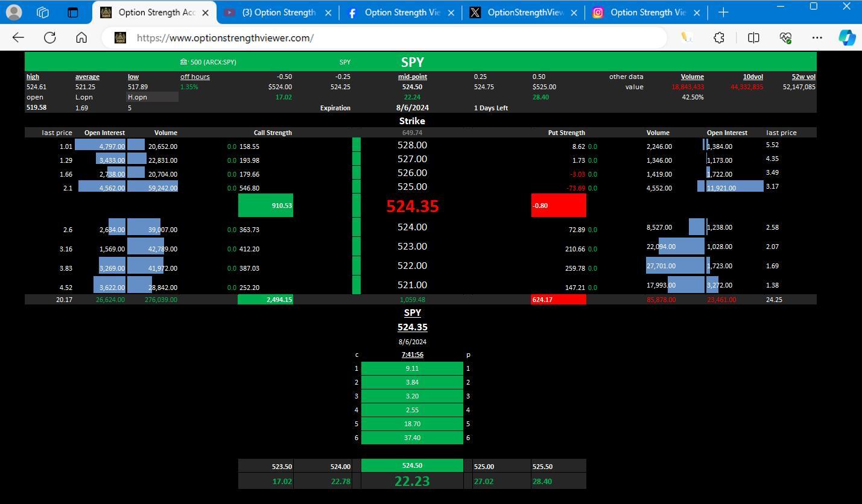Click the underlined 'high' label

[33, 77]
